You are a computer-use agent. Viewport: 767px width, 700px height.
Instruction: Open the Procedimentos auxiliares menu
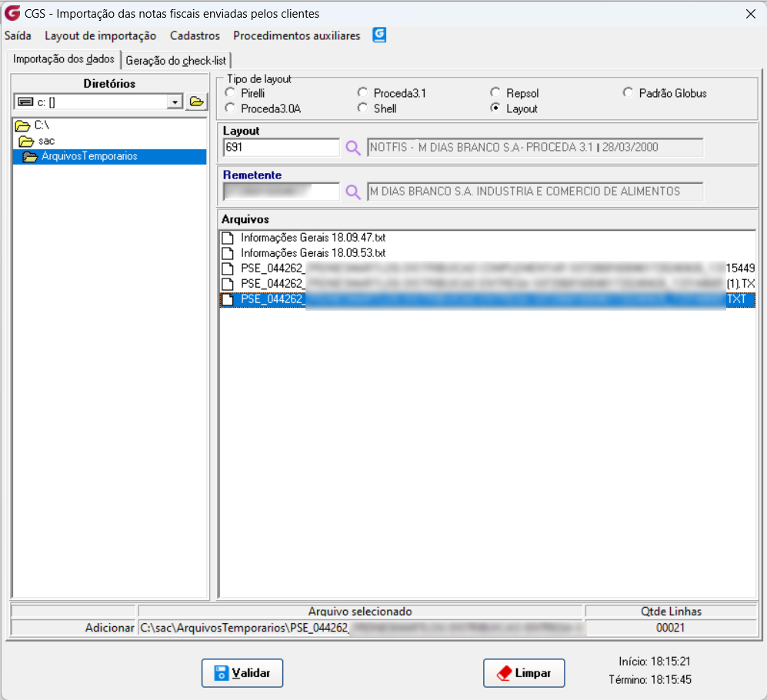(296, 35)
